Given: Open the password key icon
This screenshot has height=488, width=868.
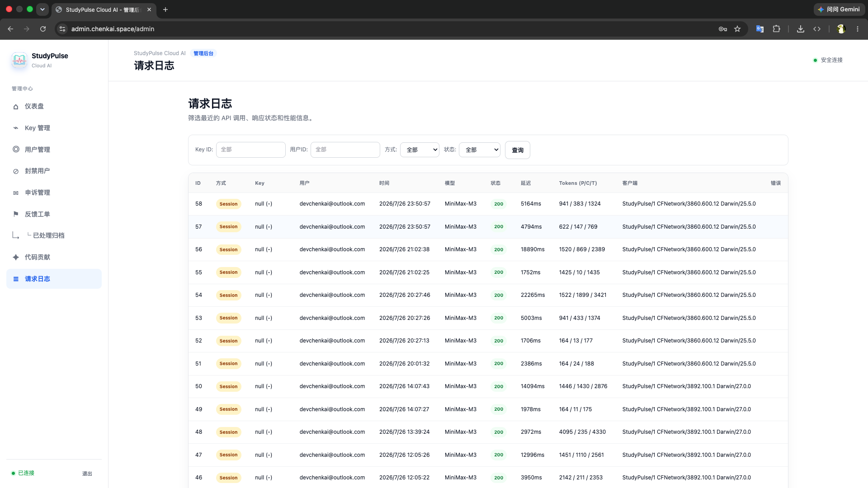Looking at the screenshot, I should click(x=723, y=29).
